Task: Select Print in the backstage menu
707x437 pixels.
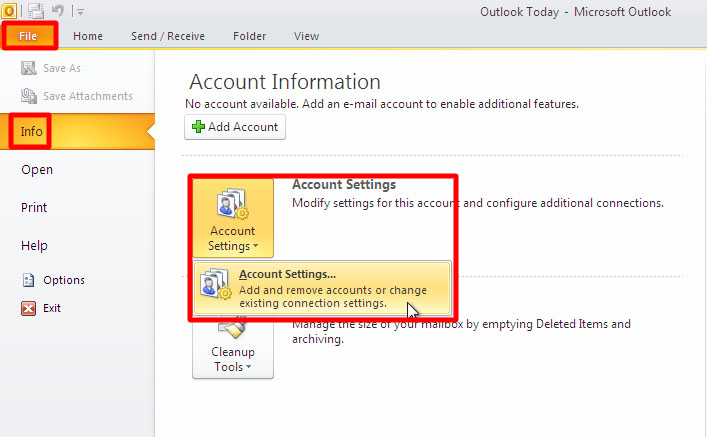Action: point(34,207)
